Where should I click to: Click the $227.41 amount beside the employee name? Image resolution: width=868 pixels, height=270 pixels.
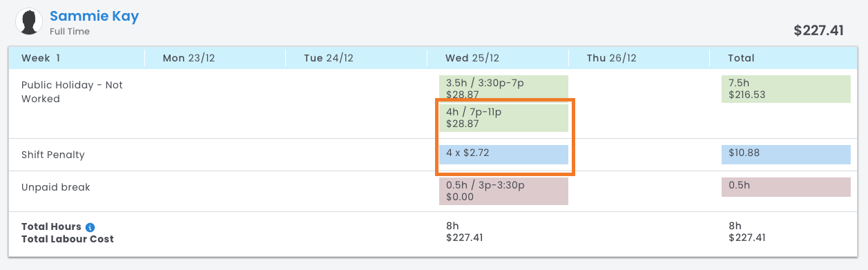(819, 30)
